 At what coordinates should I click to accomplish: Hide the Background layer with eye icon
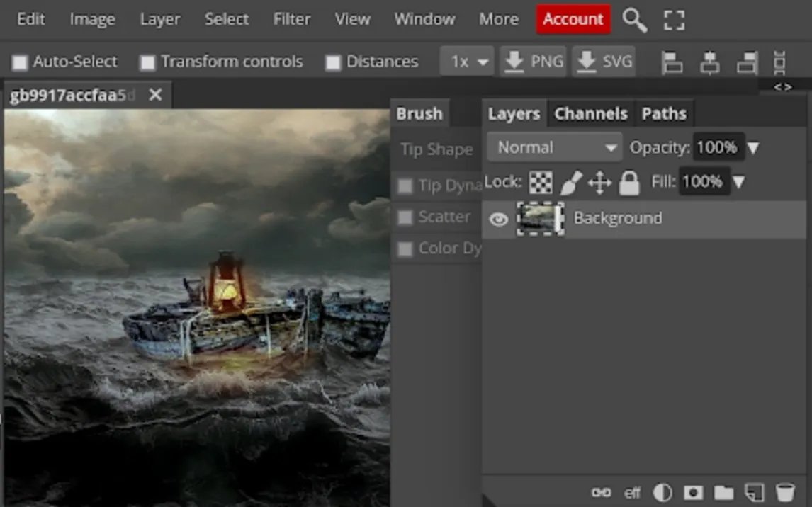point(499,219)
